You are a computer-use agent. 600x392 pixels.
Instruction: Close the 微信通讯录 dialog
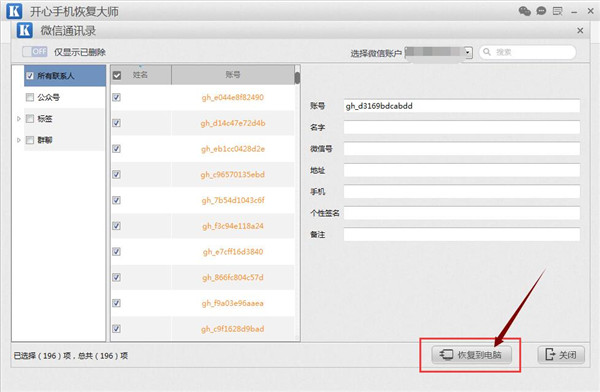[x=580, y=30]
